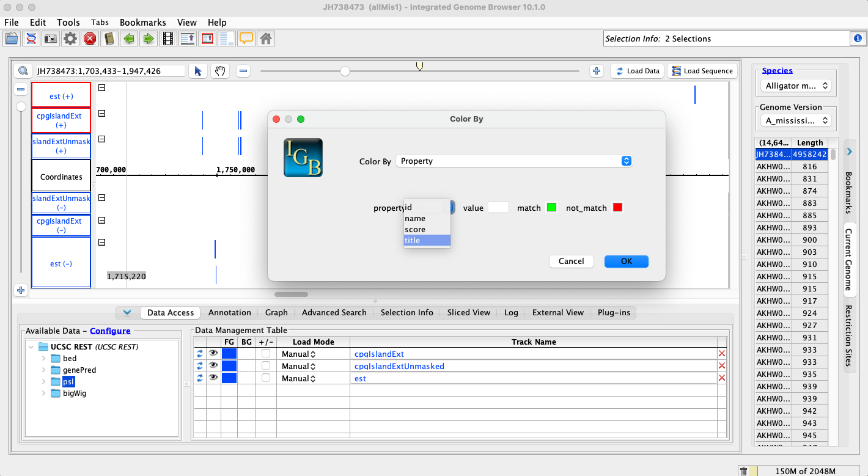Switch to the Sliced View tab
The width and height of the screenshot is (868, 476).
(469, 312)
